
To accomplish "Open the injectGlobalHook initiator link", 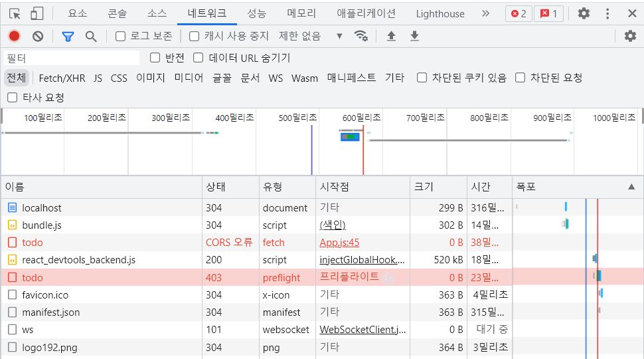I will pos(362,260).
